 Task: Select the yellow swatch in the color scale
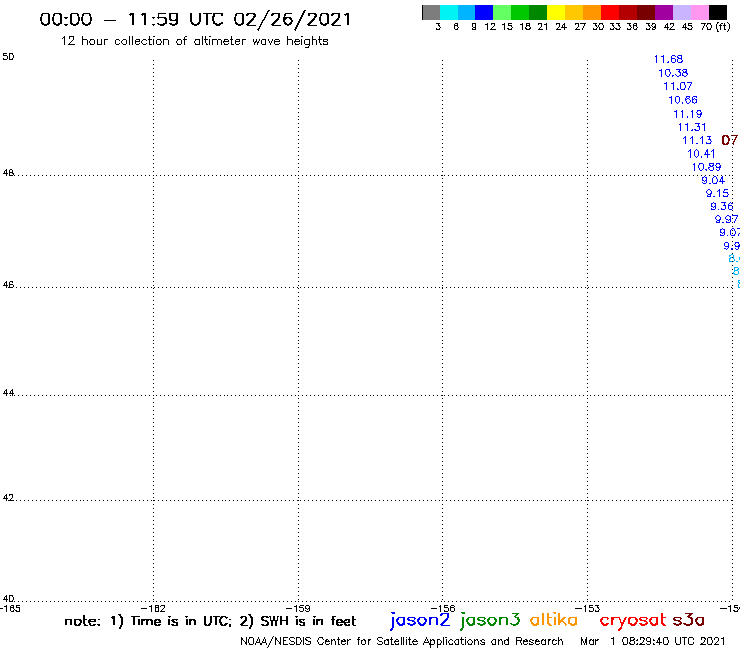(x=556, y=12)
